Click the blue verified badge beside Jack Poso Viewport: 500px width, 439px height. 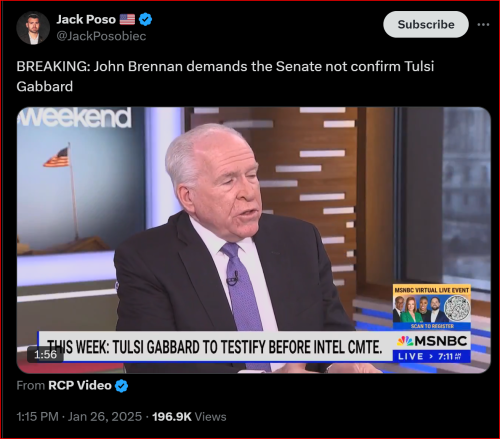click(145, 19)
